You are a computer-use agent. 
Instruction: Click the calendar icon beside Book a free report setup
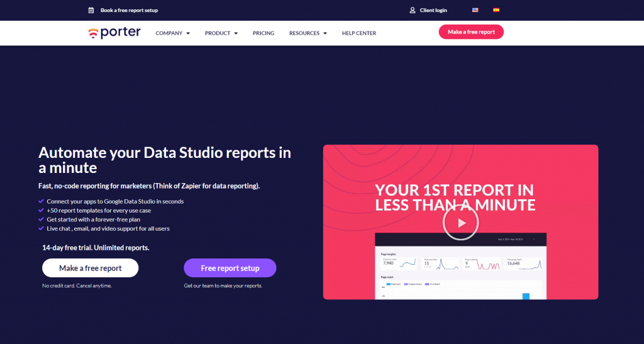tap(91, 10)
